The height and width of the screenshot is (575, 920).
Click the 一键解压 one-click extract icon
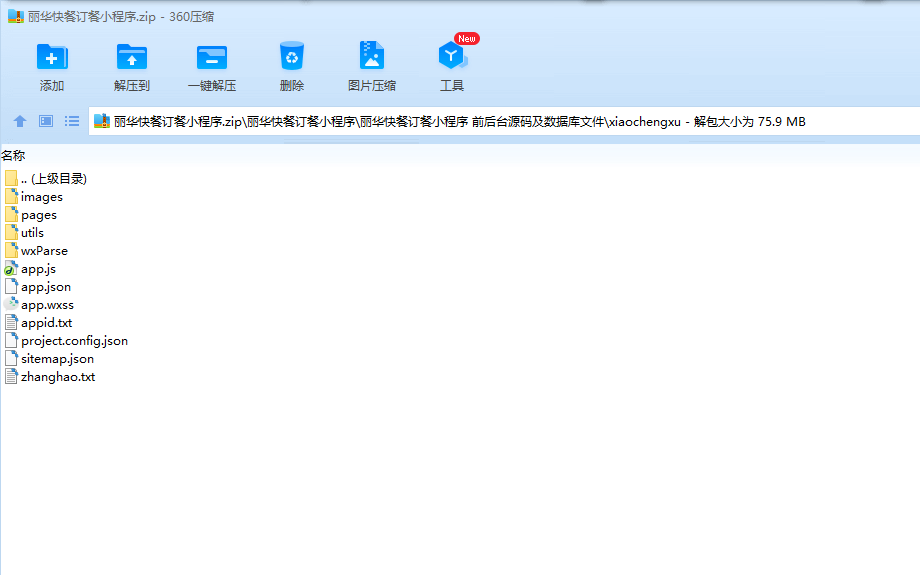tap(212, 58)
